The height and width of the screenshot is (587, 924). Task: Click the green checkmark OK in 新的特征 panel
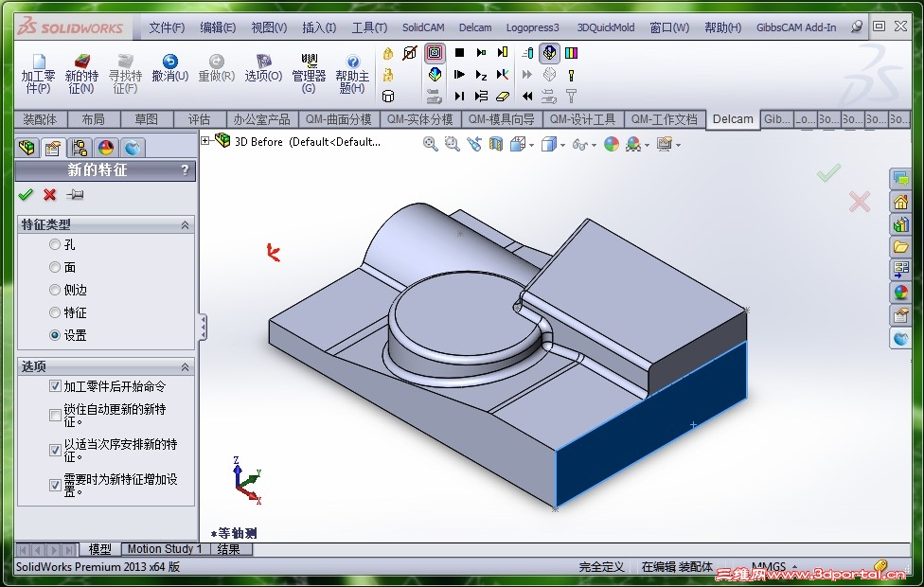[26, 194]
